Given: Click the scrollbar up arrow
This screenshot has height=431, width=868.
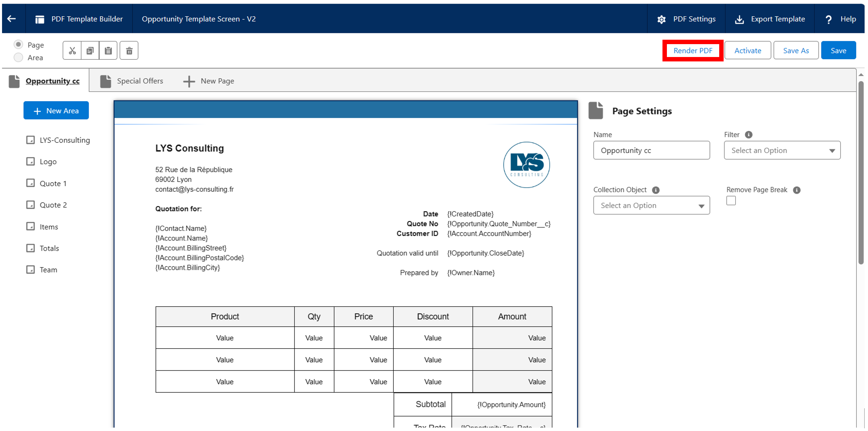Looking at the screenshot, I should [861, 74].
